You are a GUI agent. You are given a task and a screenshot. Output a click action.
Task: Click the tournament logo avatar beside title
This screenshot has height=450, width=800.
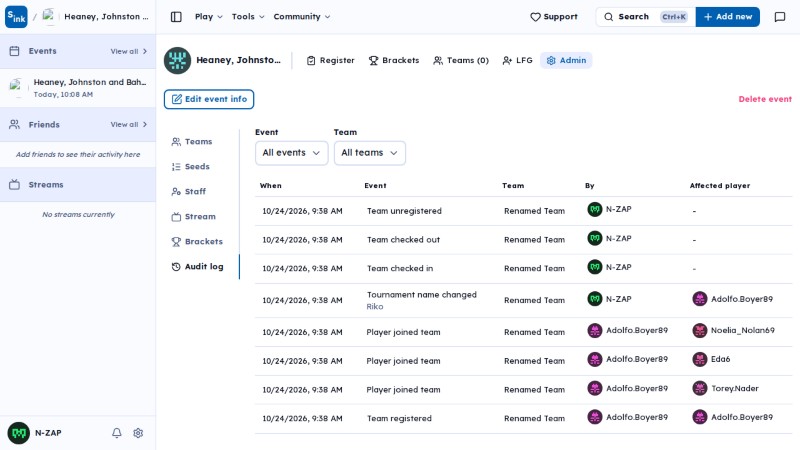(x=177, y=60)
